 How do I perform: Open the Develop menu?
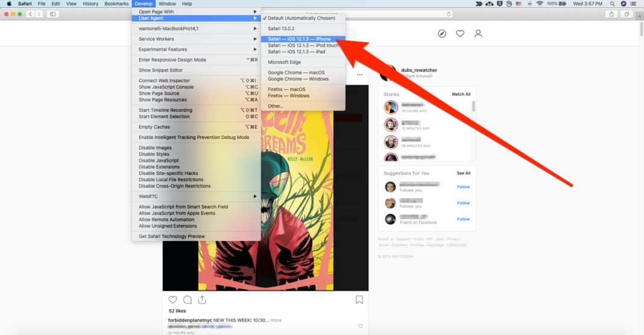144,4
